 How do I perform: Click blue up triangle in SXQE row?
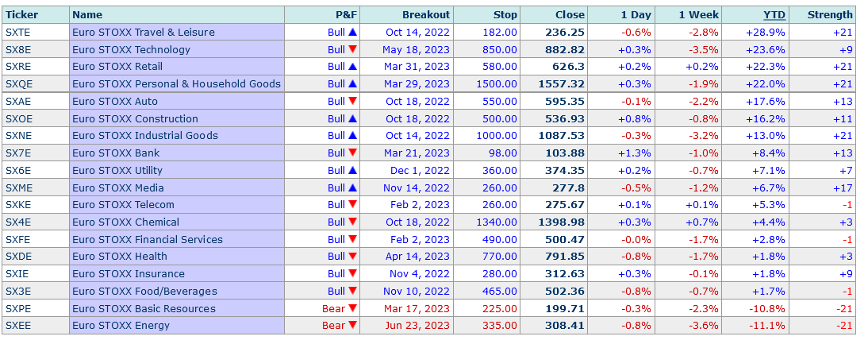point(352,83)
